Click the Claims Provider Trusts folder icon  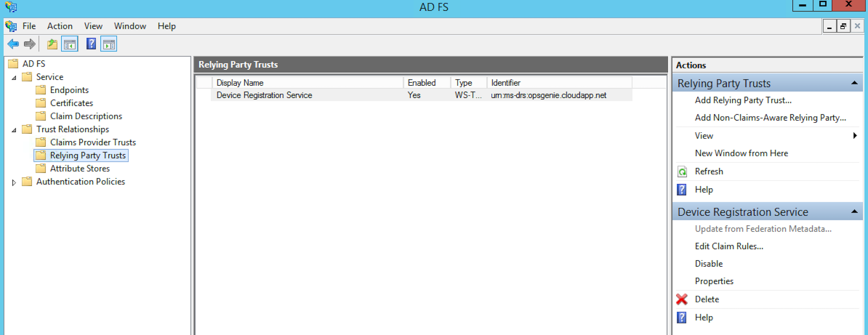(x=41, y=142)
